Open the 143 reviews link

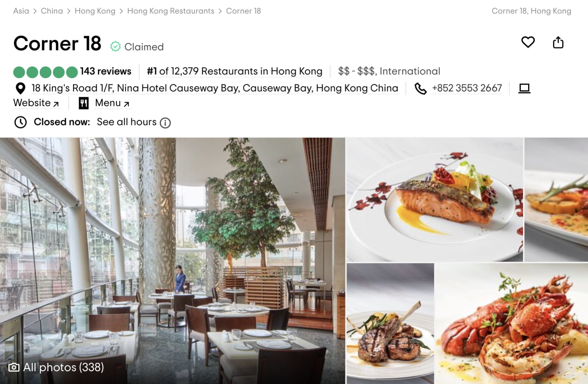pos(105,71)
